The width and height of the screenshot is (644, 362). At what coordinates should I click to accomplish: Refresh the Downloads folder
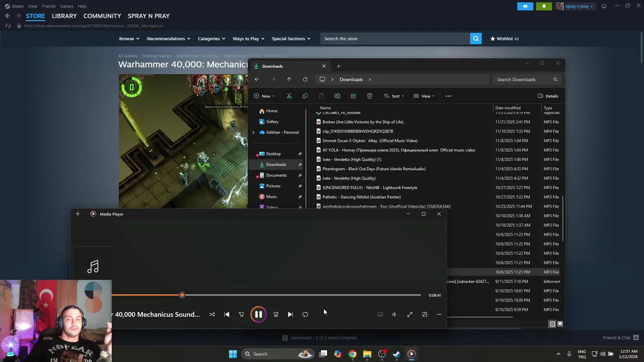tap(305, 79)
